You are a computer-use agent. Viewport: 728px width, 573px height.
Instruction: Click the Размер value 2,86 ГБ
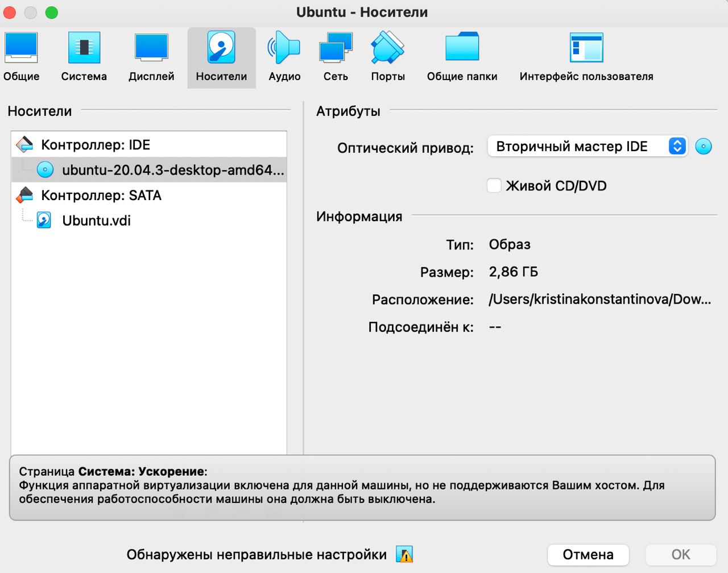coord(513,272)
